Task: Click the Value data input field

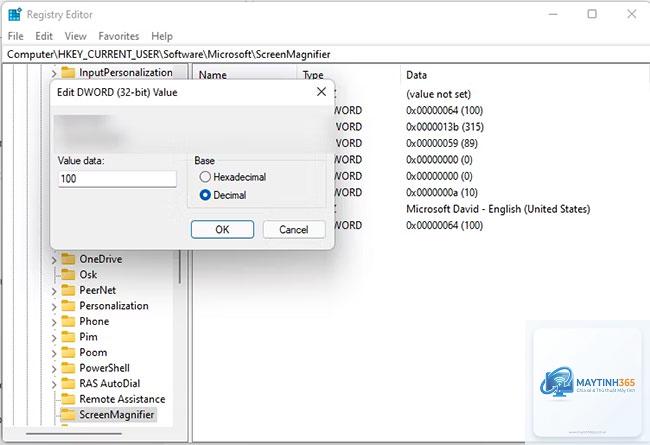Action: click(117, 179)
